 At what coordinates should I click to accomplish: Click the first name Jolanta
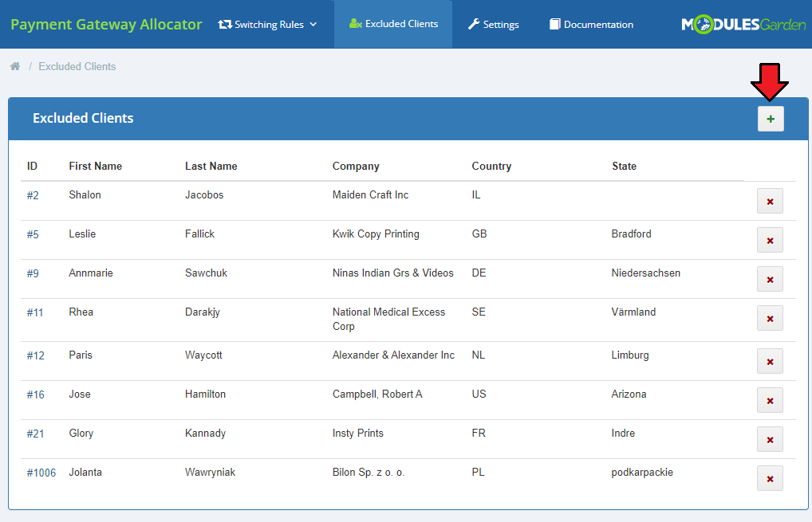click(x=85, y=473)
